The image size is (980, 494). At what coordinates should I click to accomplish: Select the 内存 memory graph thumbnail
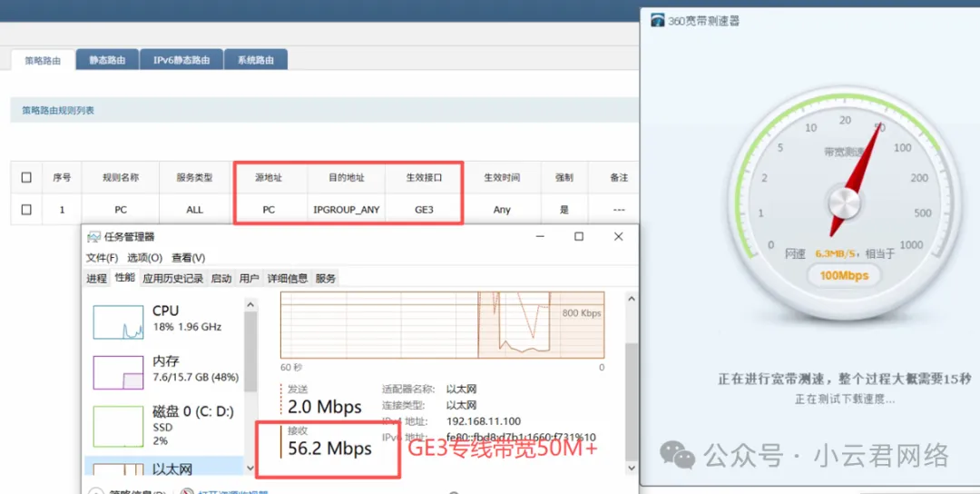coord(118,372)
